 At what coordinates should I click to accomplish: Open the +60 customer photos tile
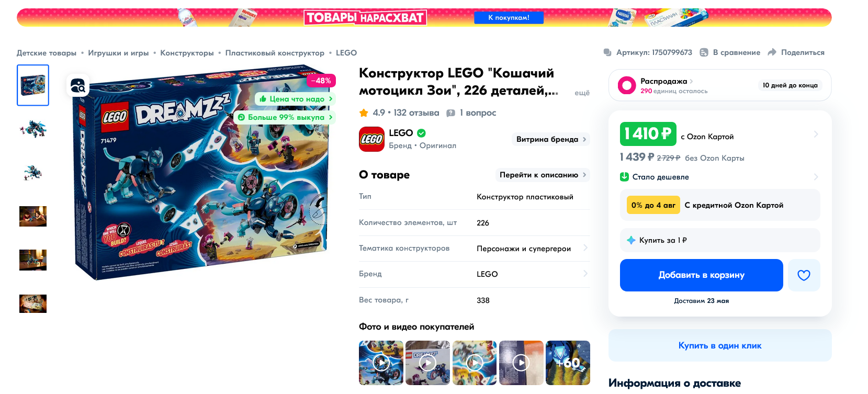pos(568,363)
